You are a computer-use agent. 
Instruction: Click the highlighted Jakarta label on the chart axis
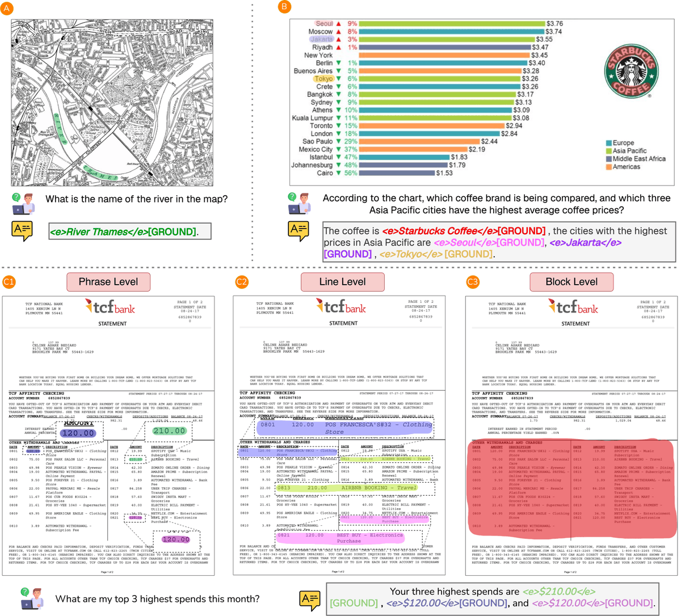[x=321, y=40]
